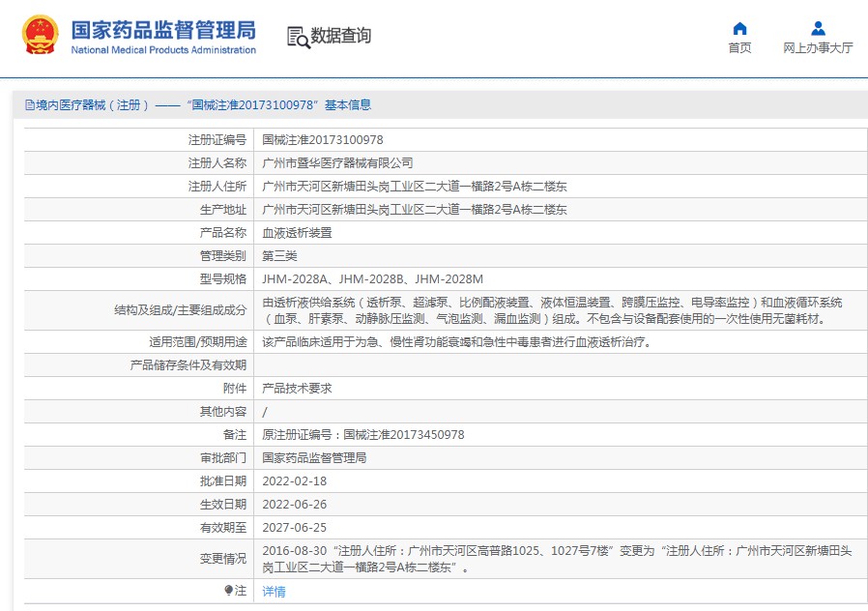The width and height of the screenshot is (868, 611).
Task: Click the 型号规格 row label
Action: 223,279
